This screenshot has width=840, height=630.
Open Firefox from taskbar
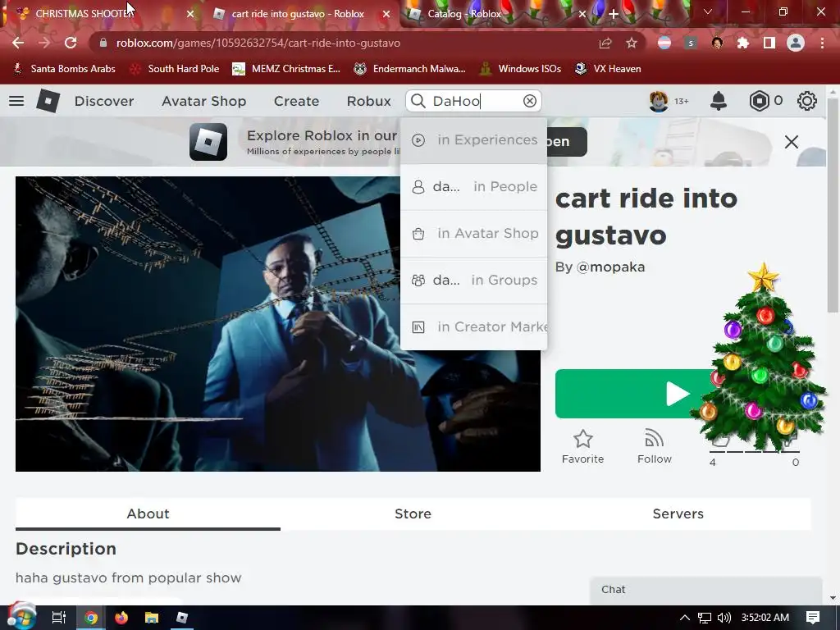coord(121,618)
